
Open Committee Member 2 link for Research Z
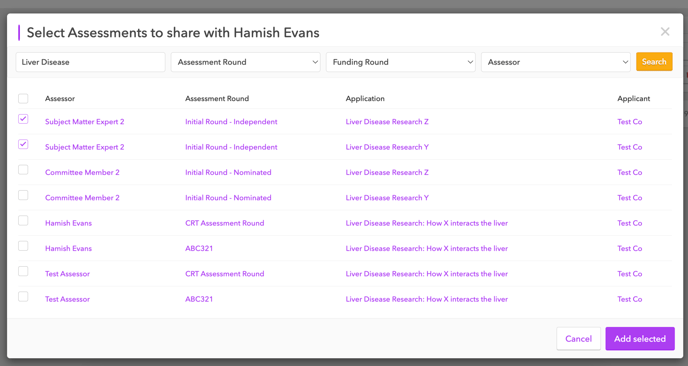(x=82, y=172)
